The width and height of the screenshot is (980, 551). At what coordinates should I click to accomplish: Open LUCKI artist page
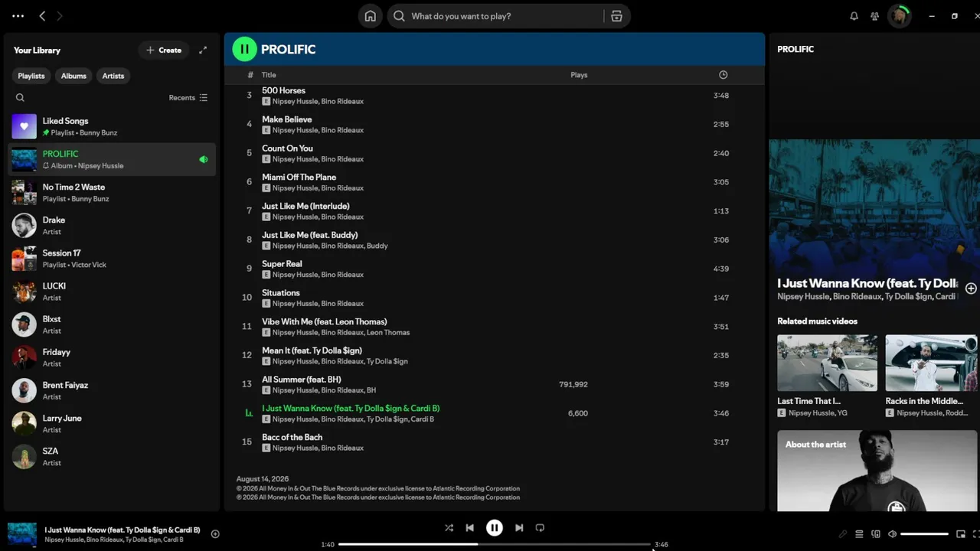112,292
